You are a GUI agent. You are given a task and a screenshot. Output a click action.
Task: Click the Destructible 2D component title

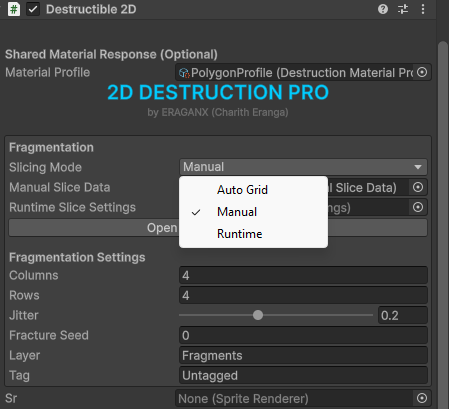(91, 9)
